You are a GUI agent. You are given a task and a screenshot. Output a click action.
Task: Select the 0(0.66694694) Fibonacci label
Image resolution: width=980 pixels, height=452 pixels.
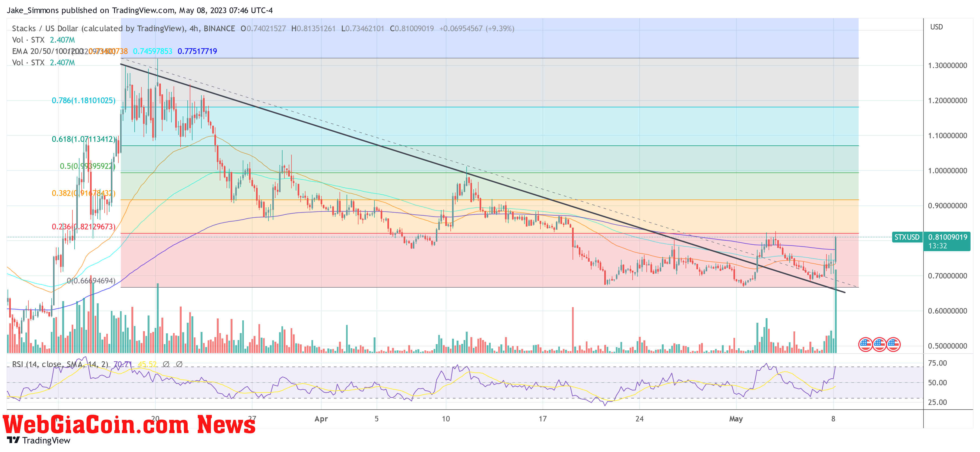(x=91, y=280)
